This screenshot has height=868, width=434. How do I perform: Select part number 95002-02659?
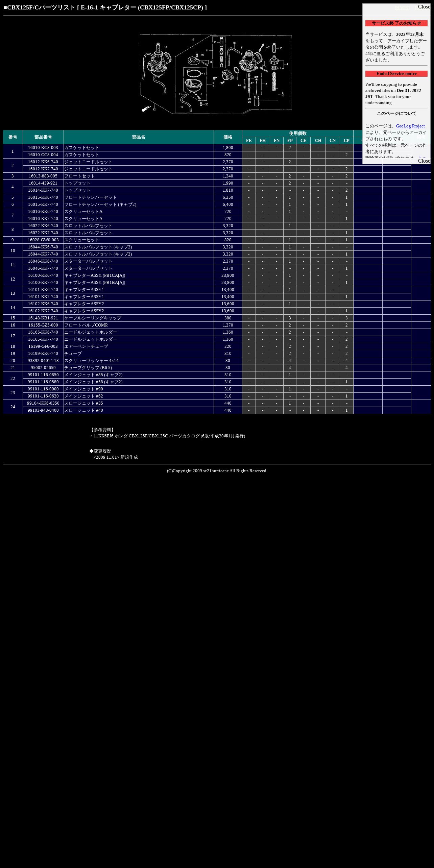[x=43, y=368]
